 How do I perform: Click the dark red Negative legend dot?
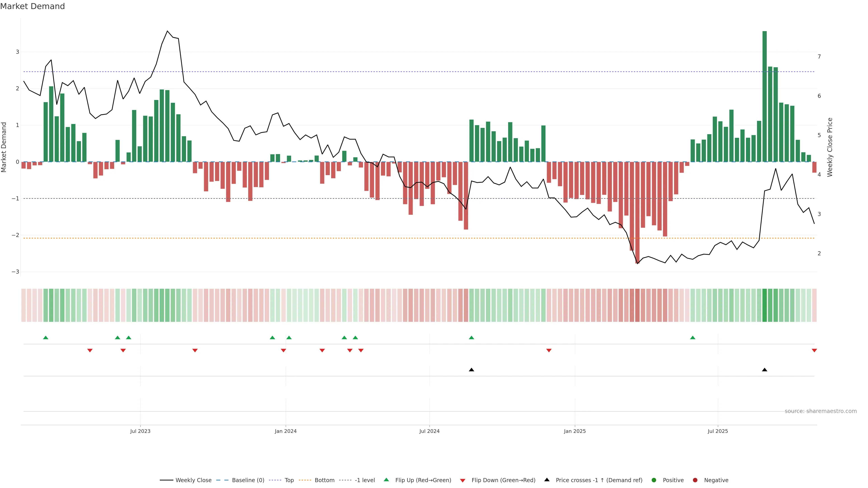coord(695,480)
